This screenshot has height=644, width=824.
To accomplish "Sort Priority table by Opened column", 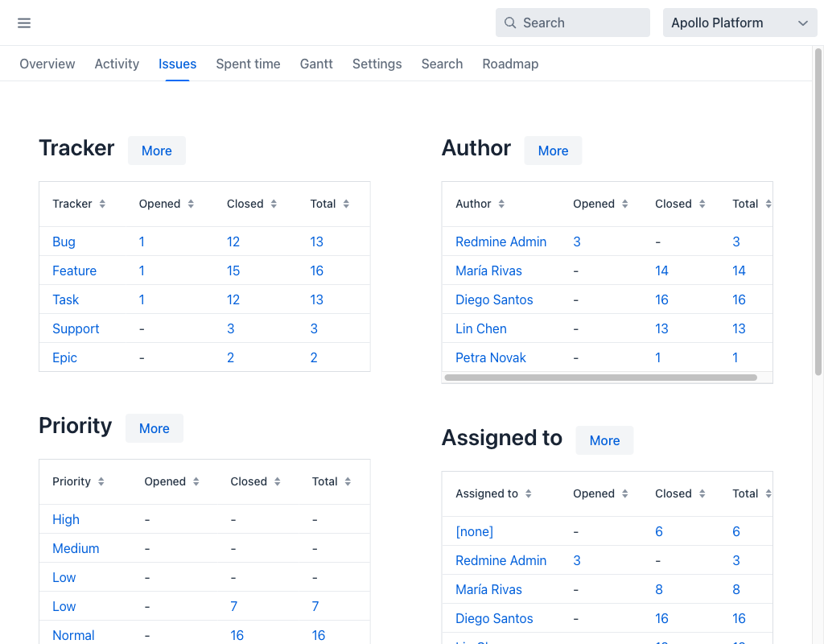I will click(x=172, y=481).
